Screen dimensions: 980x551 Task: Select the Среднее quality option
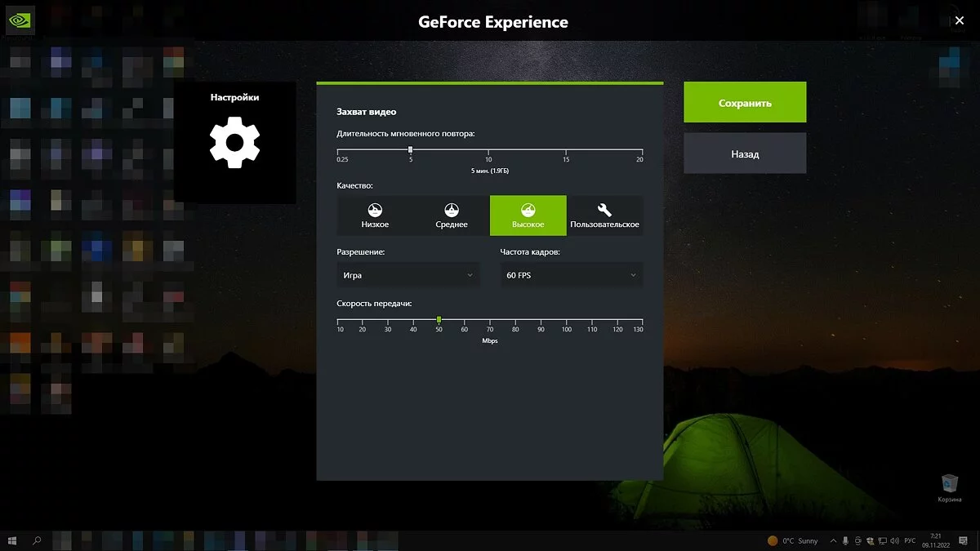(452, 216)
